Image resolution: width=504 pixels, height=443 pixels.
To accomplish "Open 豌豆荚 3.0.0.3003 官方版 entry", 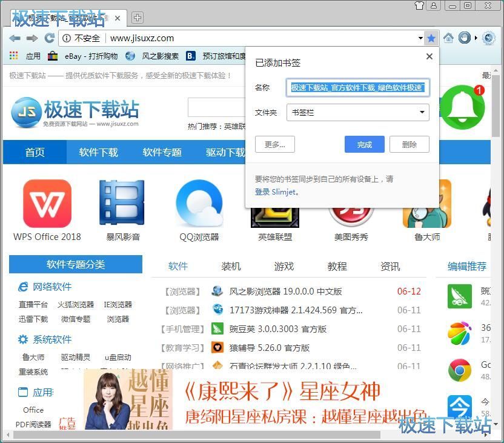I will pos(277,329).
